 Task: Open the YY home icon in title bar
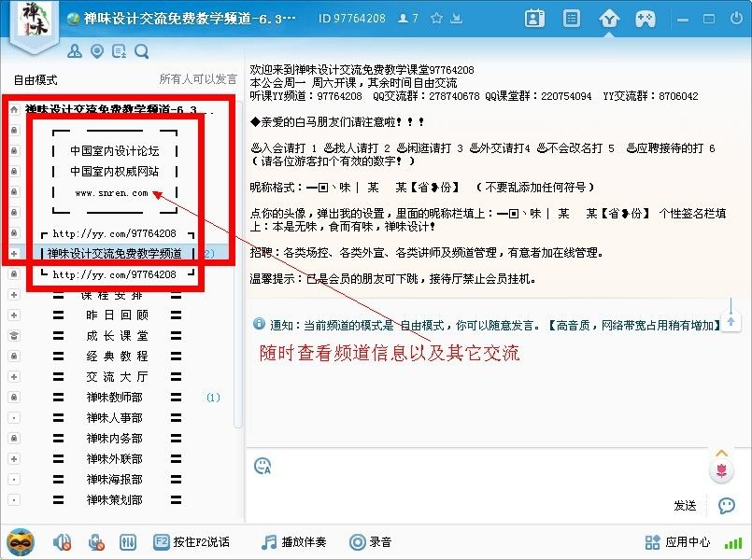click(609, 20)
